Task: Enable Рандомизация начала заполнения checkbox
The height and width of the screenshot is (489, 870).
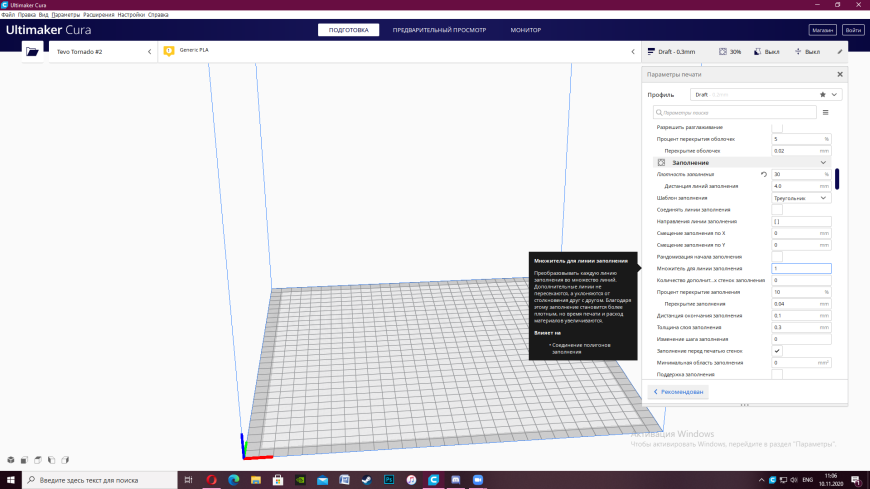Action: [x=777, y=257]
